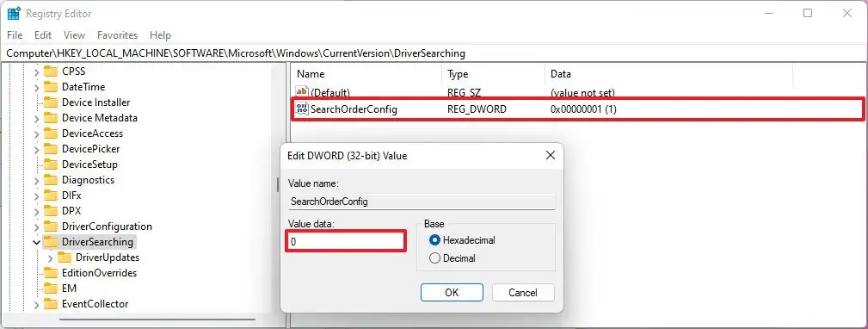868x329 pixels.
Task: Close the Edit DWORD dialog
Action: tap(551, 156)
